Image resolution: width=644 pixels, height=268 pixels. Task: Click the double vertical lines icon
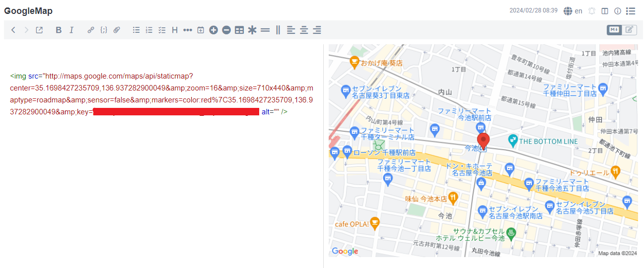pyautogui.click(x=278, y=30)
